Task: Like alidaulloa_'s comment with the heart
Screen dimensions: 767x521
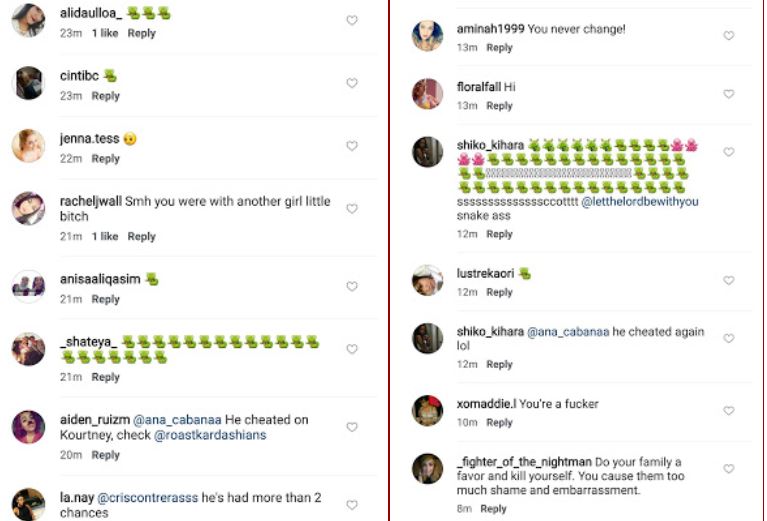Action: 352,20
